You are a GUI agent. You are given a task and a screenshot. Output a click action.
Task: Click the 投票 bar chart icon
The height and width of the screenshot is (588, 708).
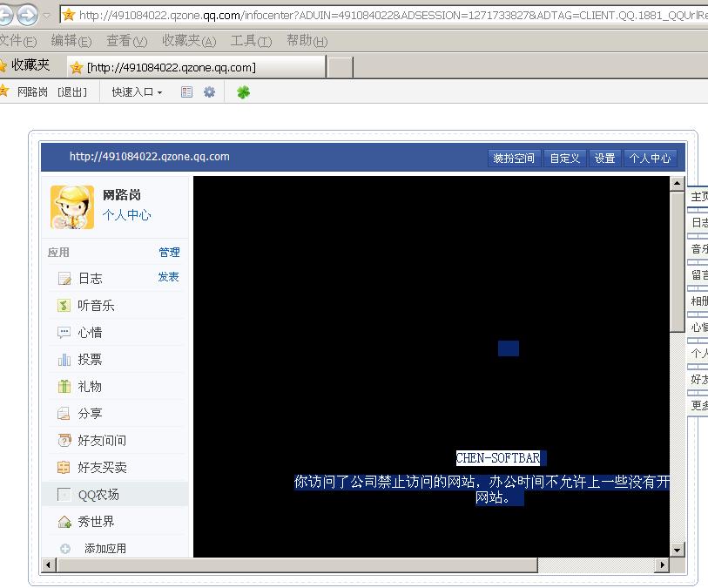click(x=64, y=360)
